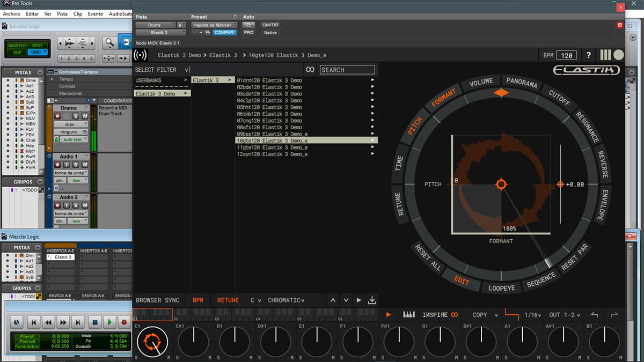
Task: Click the OMITIR bypass button
Action: [270, 25]
